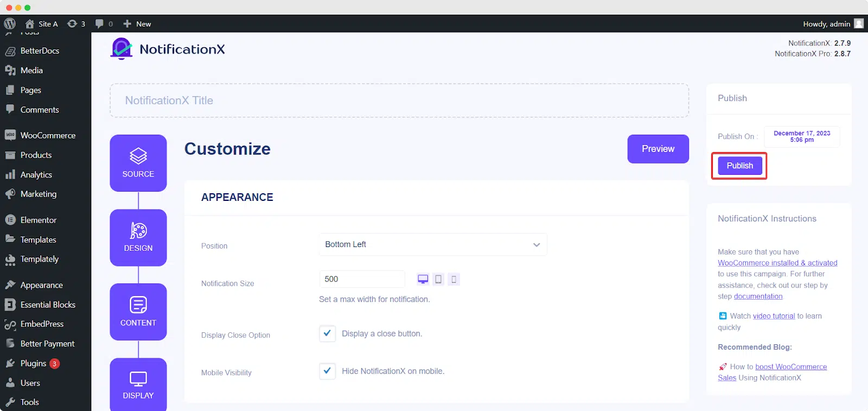
Task: Click the Pages sidebar icon
Action: click(x=10, y=90)
